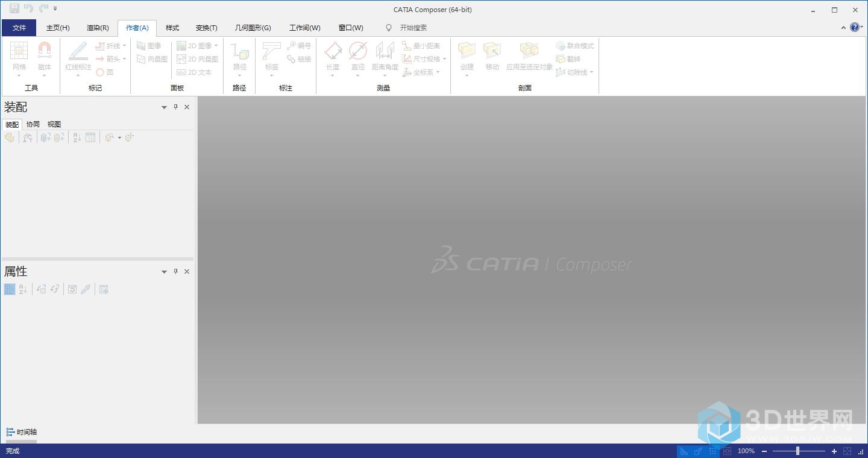Image resolution: width=868 pixels, height=458 pixels.
Task: Expand the 折线 (Polyline) dropdown
Action: coord(125,46)
